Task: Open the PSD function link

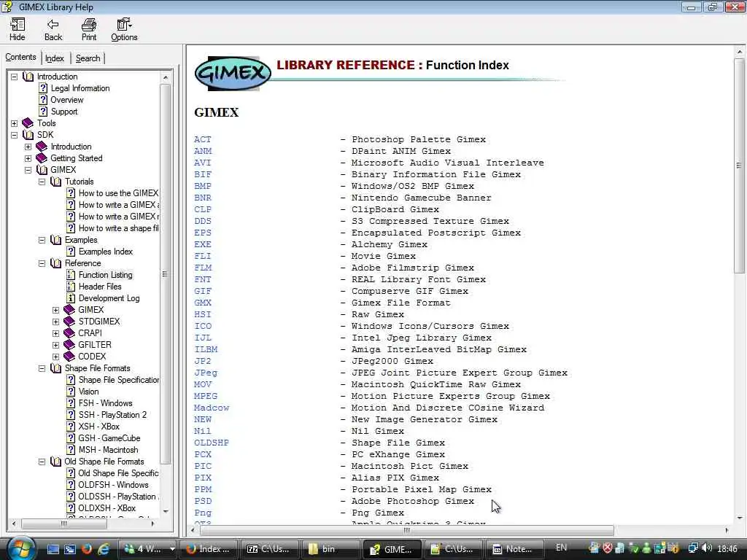Action: pyautogui.click(x=203, y=501)
